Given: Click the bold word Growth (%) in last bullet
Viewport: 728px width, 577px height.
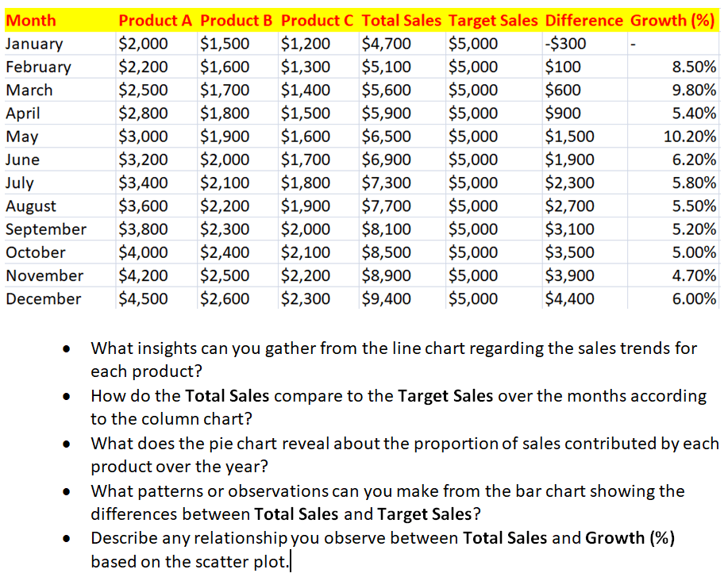Looking at the screenshot, I should click(630, 538).
